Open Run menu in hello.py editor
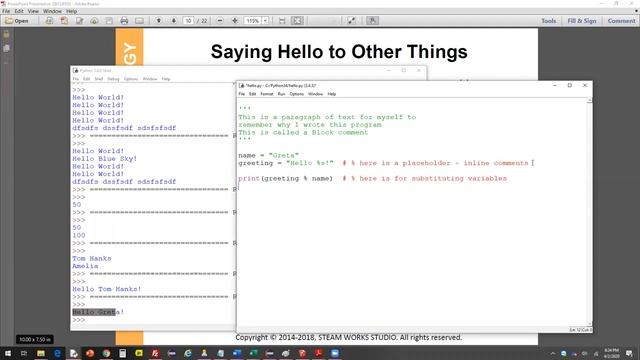Screen dimensions: 640x360 pos(281,94)
